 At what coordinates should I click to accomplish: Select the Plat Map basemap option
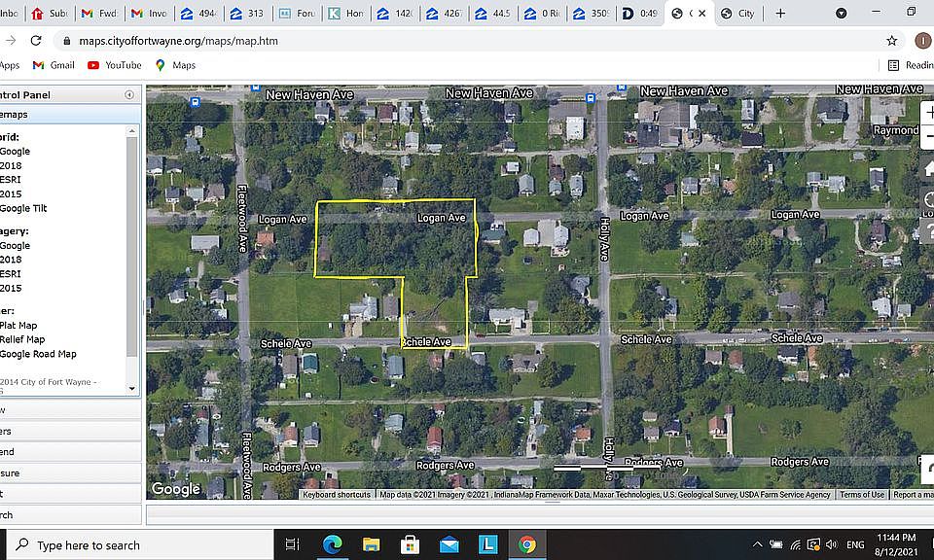click(18, 326)
